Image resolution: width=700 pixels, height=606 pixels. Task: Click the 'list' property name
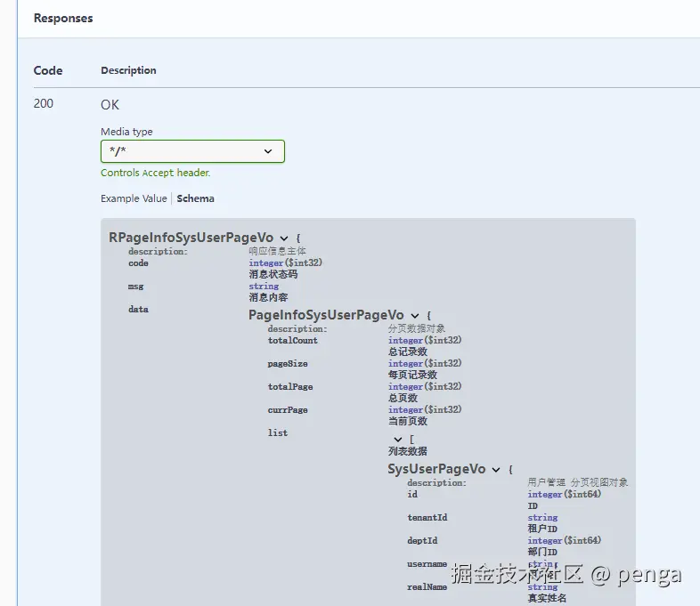[278, 432]
